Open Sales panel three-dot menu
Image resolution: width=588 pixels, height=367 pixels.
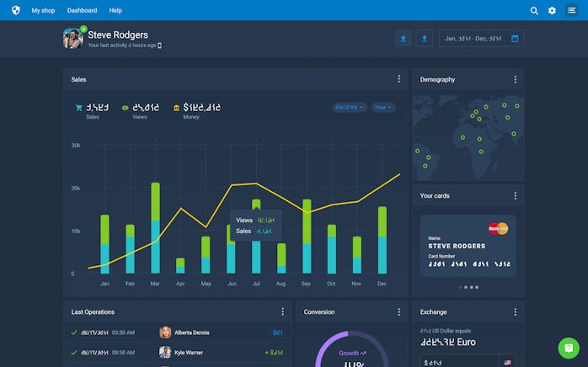pos(399,79)
